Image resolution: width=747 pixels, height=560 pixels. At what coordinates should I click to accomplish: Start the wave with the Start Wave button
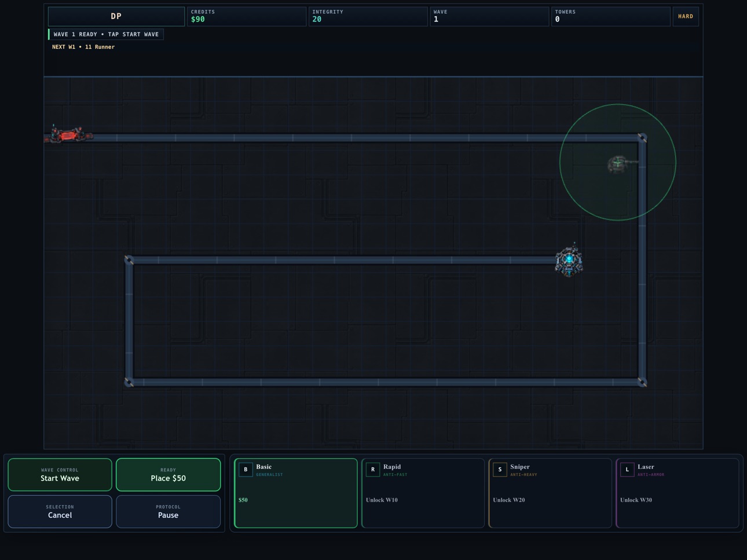60,475
